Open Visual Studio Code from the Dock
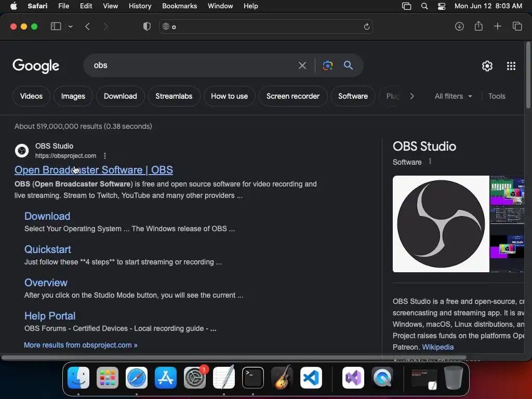The image size is (532, 399). pos(311,378)
